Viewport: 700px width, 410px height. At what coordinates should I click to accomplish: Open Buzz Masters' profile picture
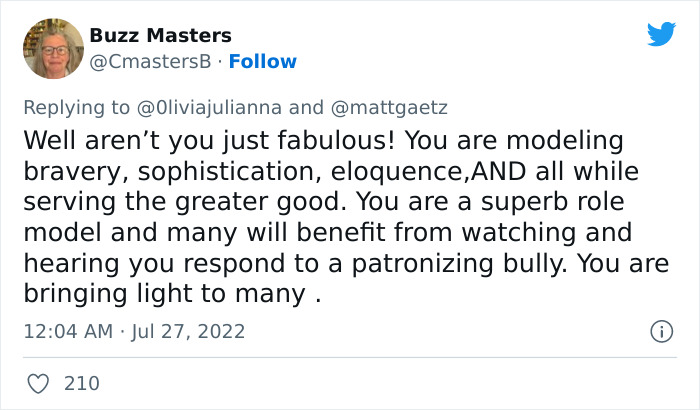pos(53,48)
